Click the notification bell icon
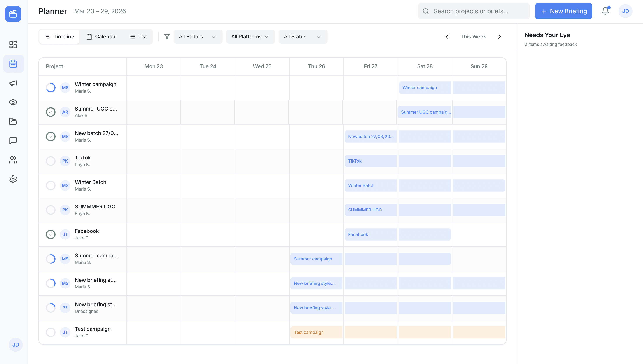This screenshot has width=643, height=364. coord(605,11)
